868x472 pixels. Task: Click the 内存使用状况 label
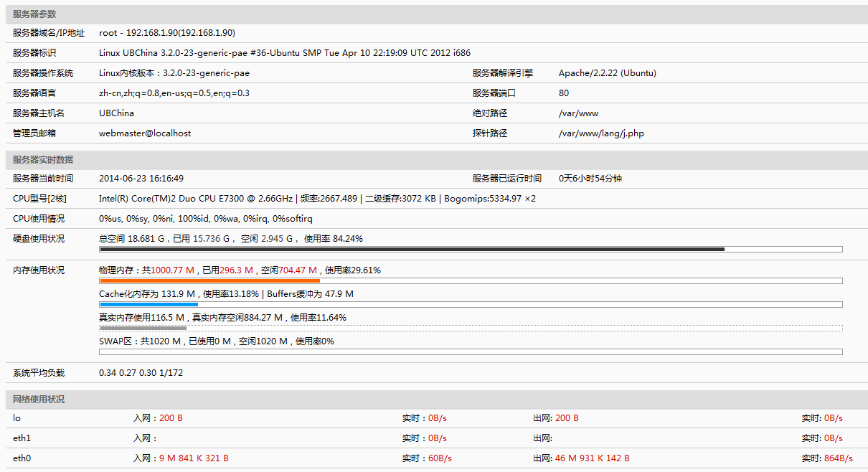[39, 270]
